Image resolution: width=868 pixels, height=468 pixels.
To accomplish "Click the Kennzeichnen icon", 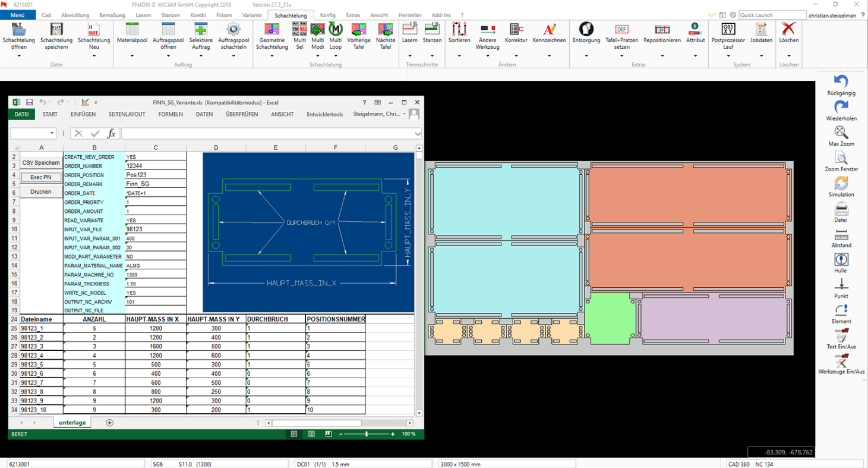I will (550, 29).
